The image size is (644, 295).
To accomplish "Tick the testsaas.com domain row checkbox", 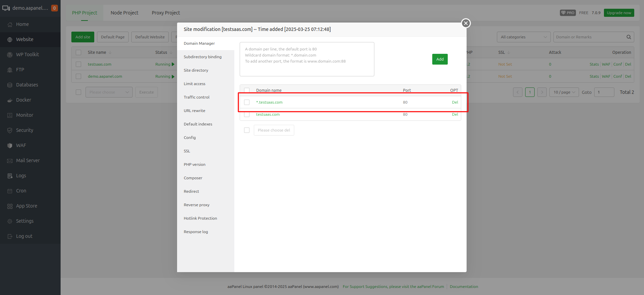I will coord(247,114).
